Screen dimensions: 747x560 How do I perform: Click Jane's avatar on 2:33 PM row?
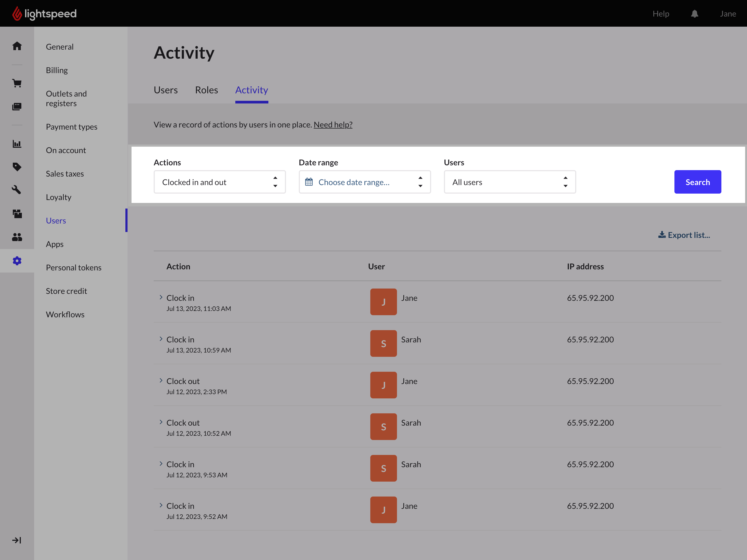[x=383, y=385]
